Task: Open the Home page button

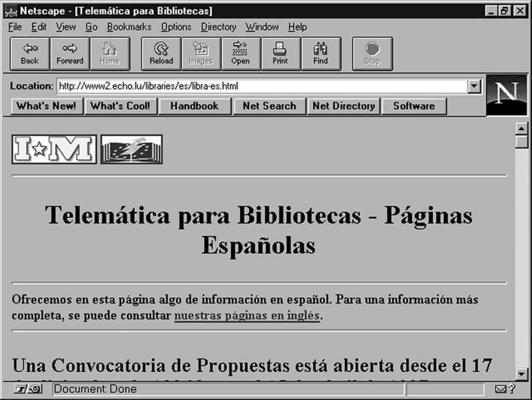Action: pyautogui.click(x=110, y=54)
